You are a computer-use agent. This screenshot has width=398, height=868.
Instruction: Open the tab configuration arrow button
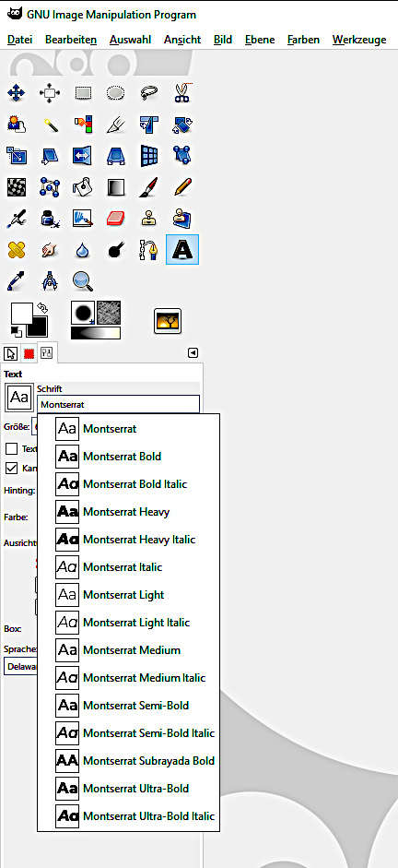point(193,352)
